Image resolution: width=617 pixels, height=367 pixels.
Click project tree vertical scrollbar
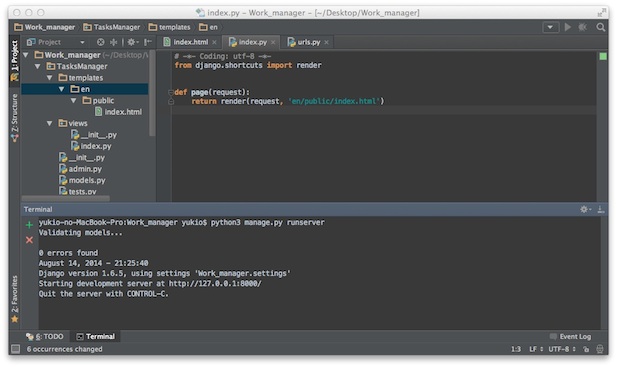[152, 94]
